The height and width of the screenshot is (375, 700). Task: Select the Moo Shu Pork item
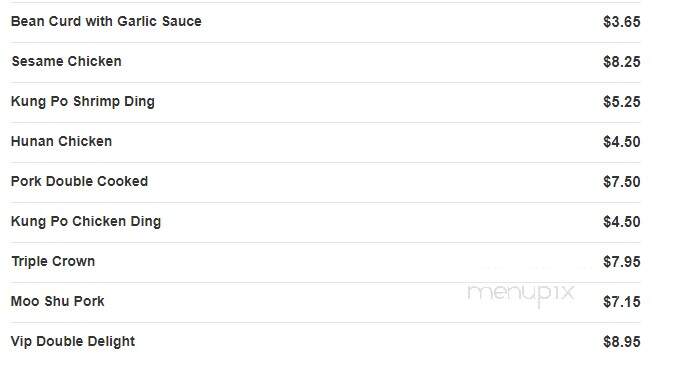58,301
